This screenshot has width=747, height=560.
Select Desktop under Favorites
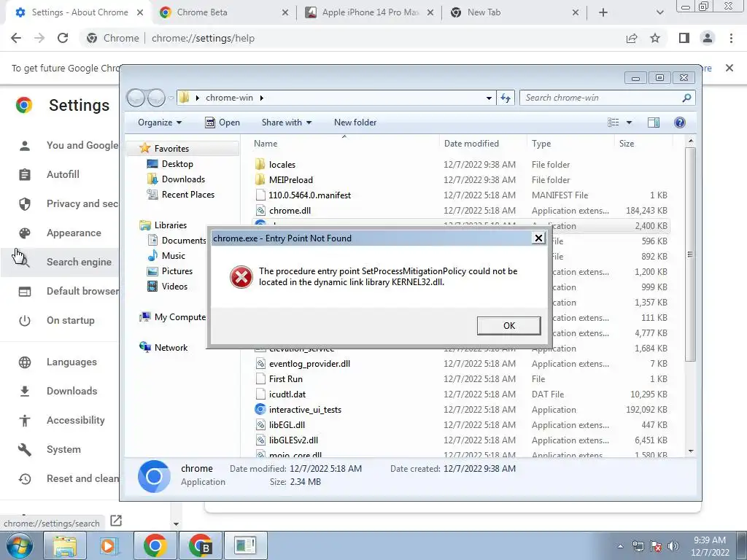[170, 164]
